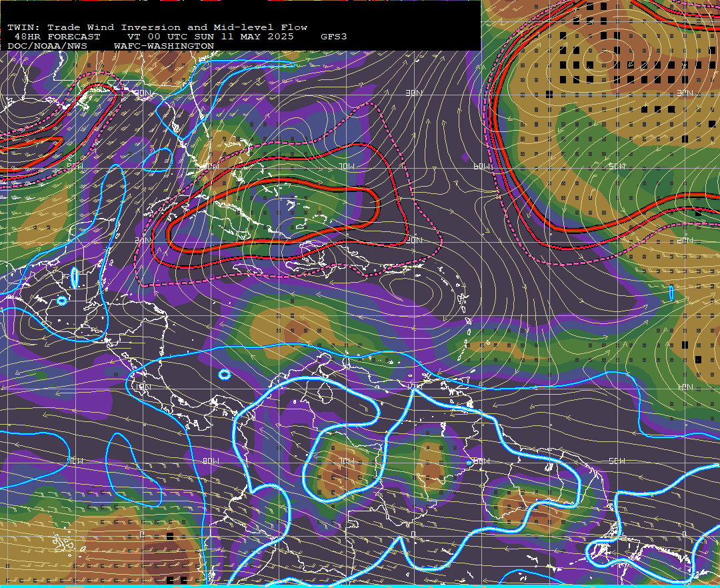Screen dimensions: 720x588
Task: Click the "WAFC-WASHINGTON" text
Action: [164, 47]
